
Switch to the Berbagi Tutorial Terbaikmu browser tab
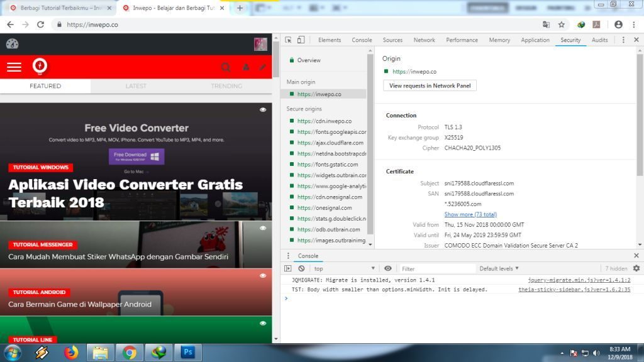coord(60,8)
